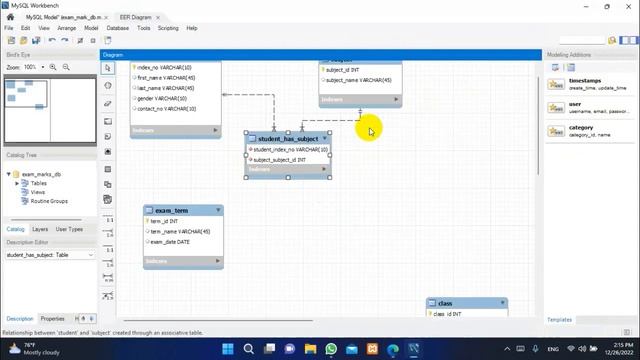Screen dimensions: 640x360
Task: Expand the Tables tree node
Action: pos(17,183)
